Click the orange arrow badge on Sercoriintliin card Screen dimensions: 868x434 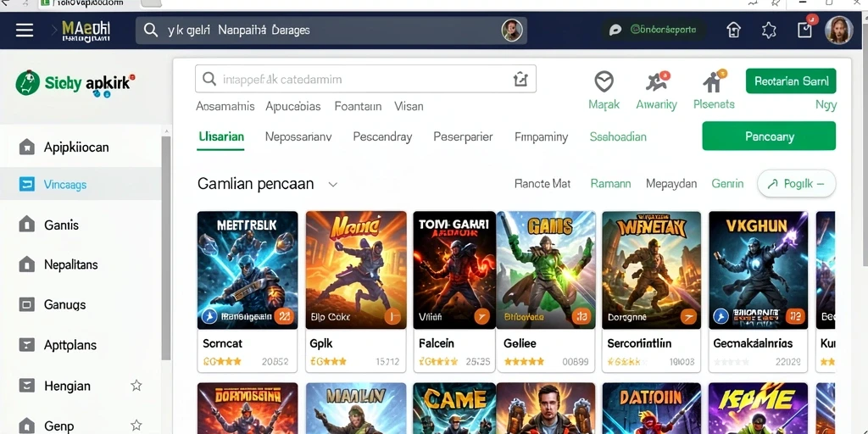click(688, 317)
